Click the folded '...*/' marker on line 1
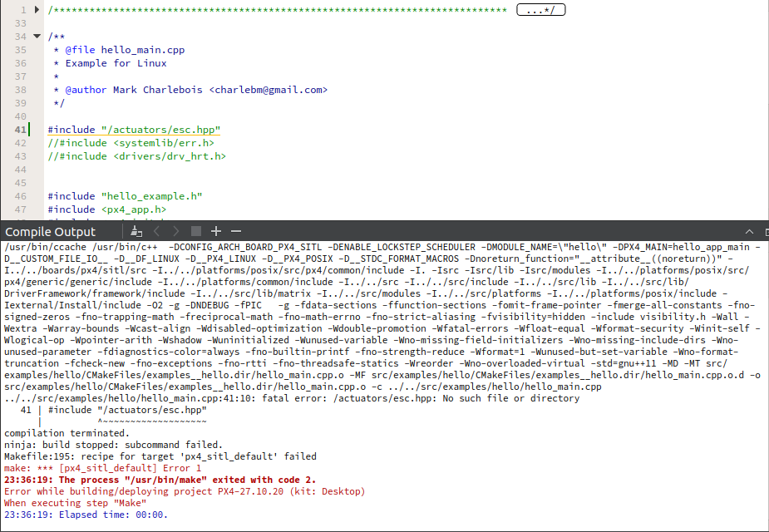The width and height of the screenshot is (769, 532). pos(541,10)
